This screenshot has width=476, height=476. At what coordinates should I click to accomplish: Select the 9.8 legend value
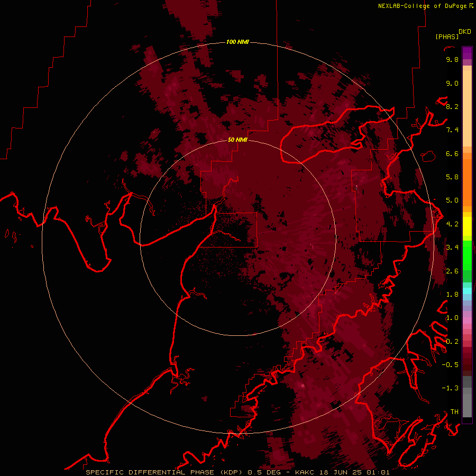[452, 59]
